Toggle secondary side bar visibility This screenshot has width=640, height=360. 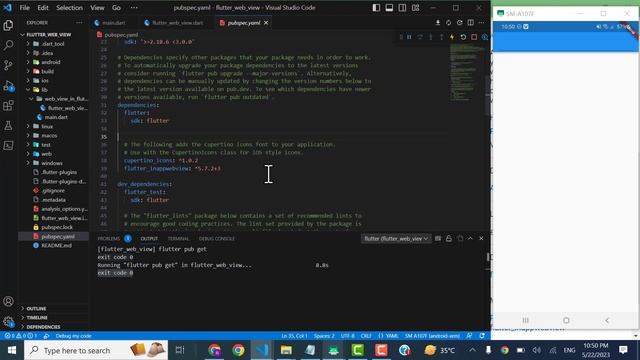[402, 8]
